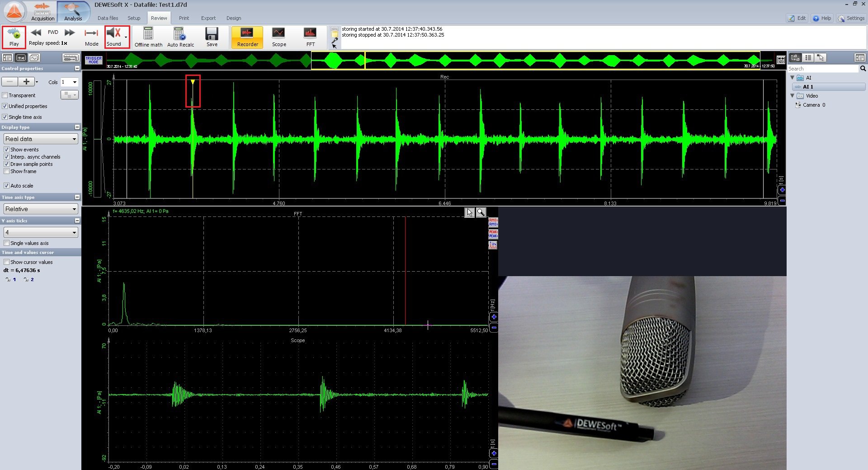Open the Help menu
This screenshot has height=470, width=868.
tap(822, 18)
